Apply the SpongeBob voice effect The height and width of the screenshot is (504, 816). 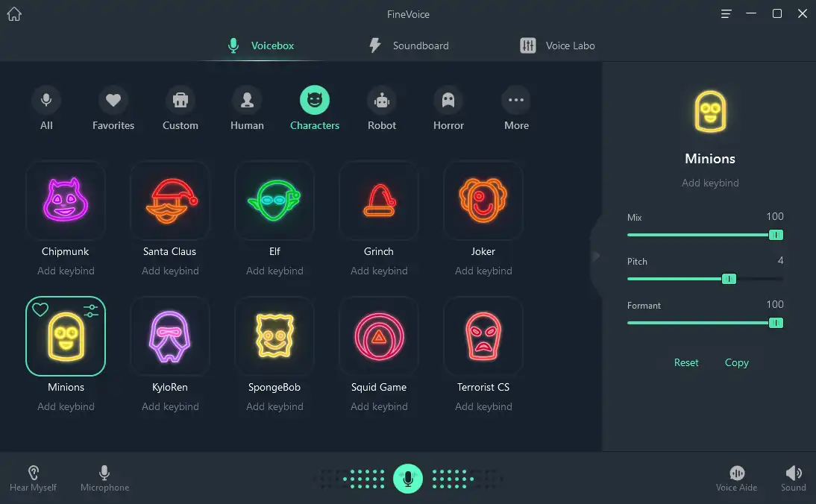pyautogui.click(x=274, y=336)
